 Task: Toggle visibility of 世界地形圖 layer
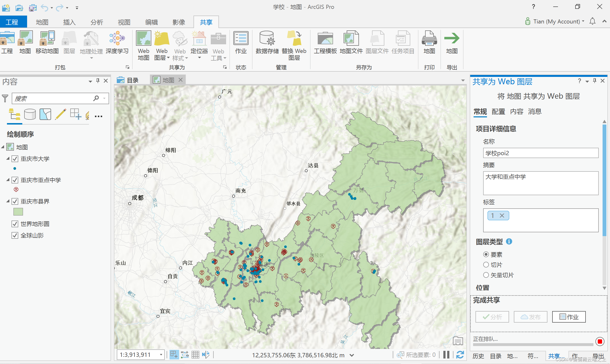pos(15,224)
